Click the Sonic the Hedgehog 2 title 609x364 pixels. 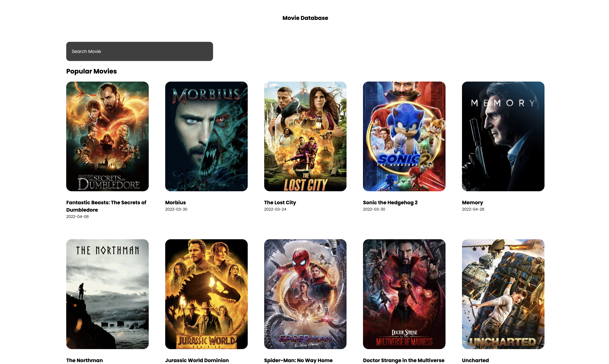point(390,203)
